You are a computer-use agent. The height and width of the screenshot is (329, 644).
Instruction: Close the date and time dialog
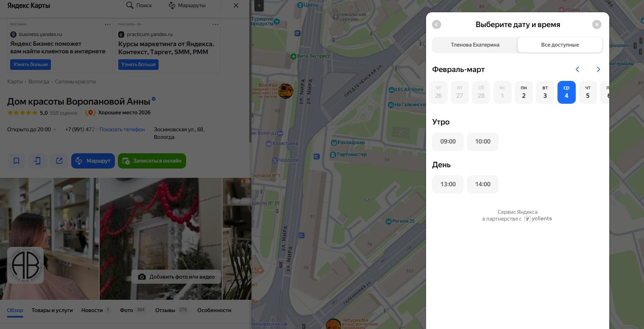(x=597, y=25)
